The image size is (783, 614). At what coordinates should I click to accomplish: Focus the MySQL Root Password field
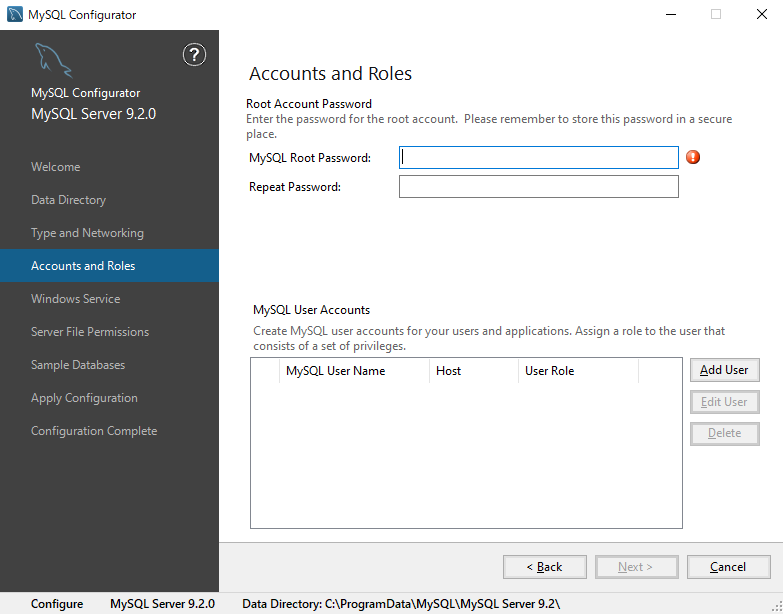pos(538,158)
